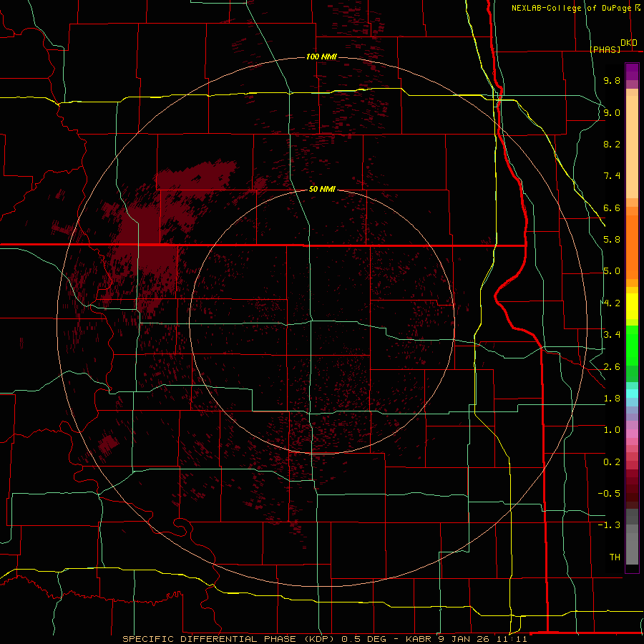Click the 8.2 legend value
644x644 pixels.
point(612,144)
